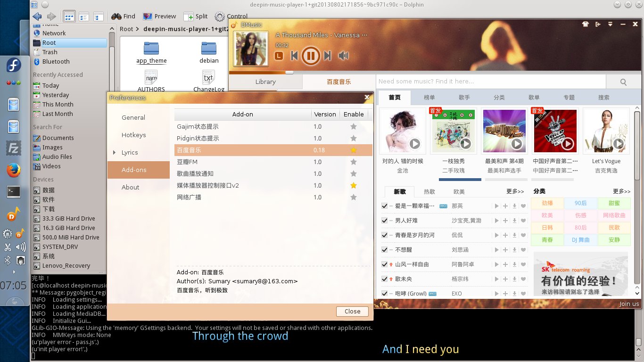Open DMusic skin (T-shirt) icon
Screen dimensions: 644x362
585,24
